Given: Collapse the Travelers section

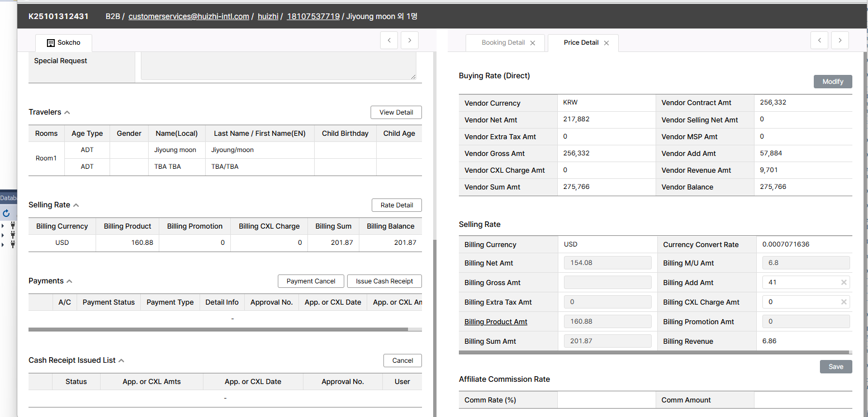Looking at the screenshot, I should tap(67, 112).
